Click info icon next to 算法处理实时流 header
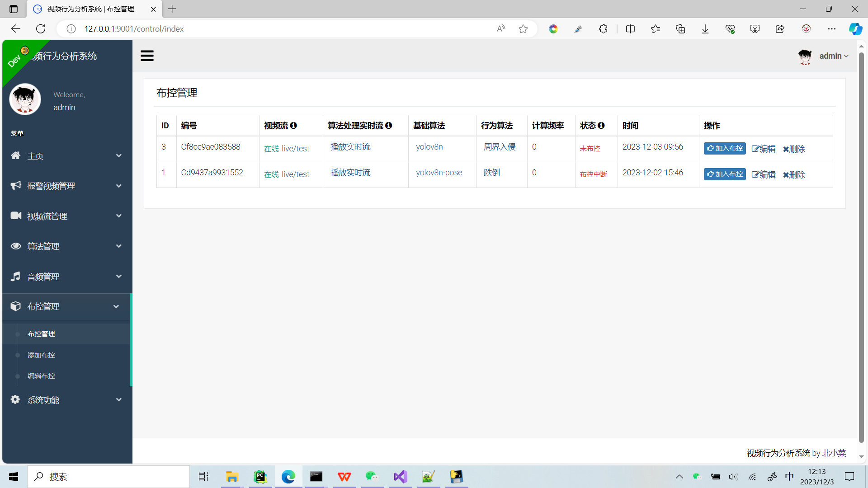The width and height of the screenshot is (868, 488). point(389,125)
